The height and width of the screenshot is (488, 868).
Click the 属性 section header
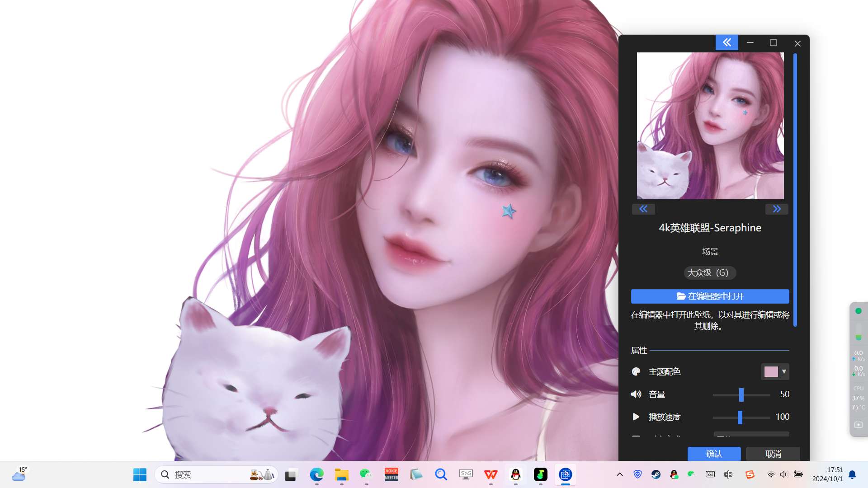(639, 350)
